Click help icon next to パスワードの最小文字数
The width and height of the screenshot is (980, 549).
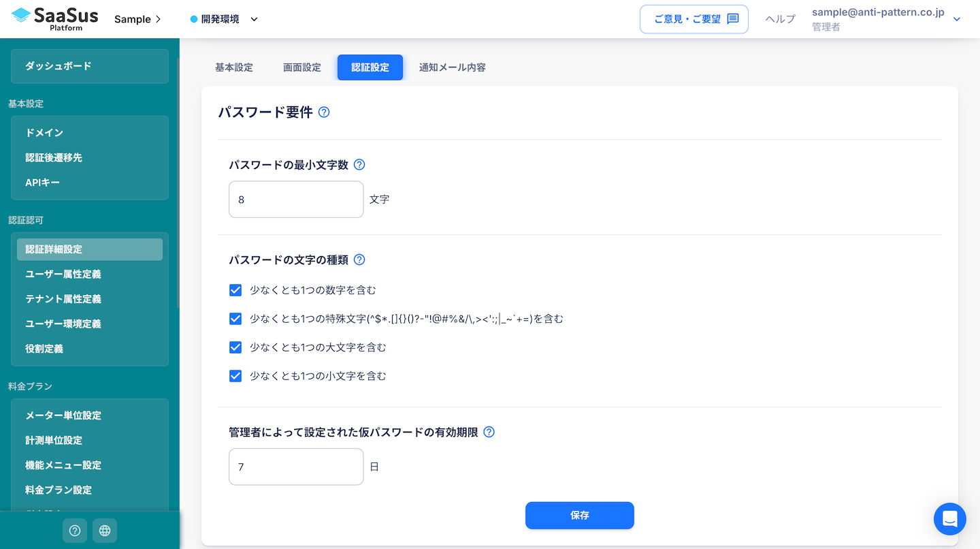359,165
